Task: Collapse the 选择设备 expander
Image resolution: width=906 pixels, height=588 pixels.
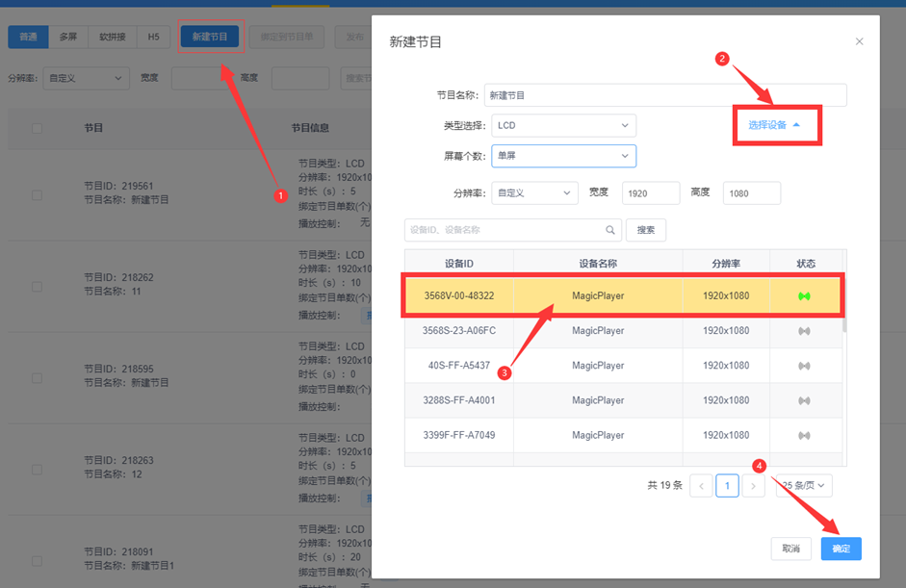Action: tap(775, 125)
